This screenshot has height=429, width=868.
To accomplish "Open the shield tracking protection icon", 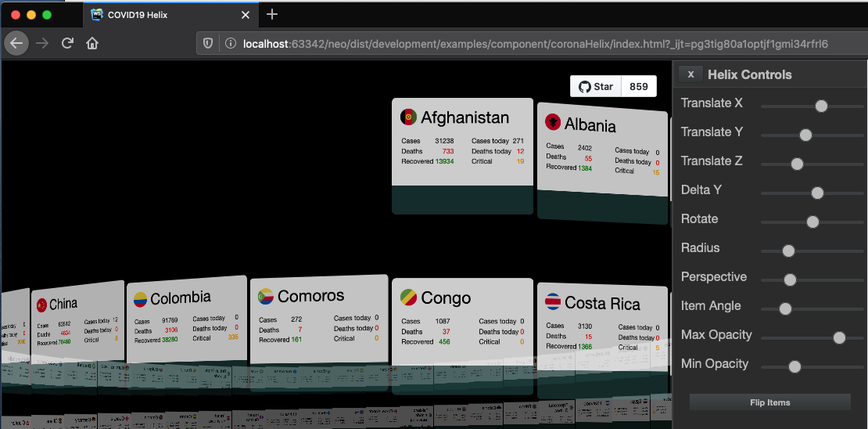I will click(208, 43).
